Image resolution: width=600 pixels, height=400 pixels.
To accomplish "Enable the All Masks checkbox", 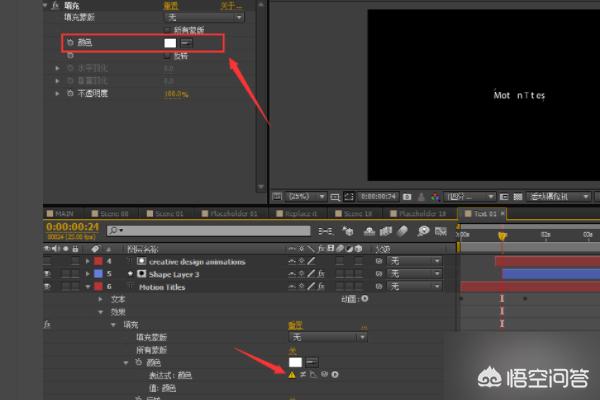I will pos(166,30).
